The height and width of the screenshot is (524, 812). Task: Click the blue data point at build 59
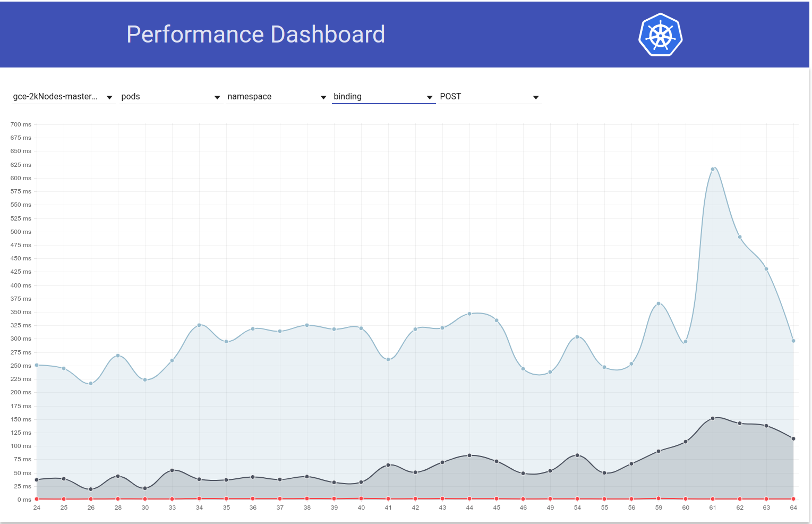(659, 303)
